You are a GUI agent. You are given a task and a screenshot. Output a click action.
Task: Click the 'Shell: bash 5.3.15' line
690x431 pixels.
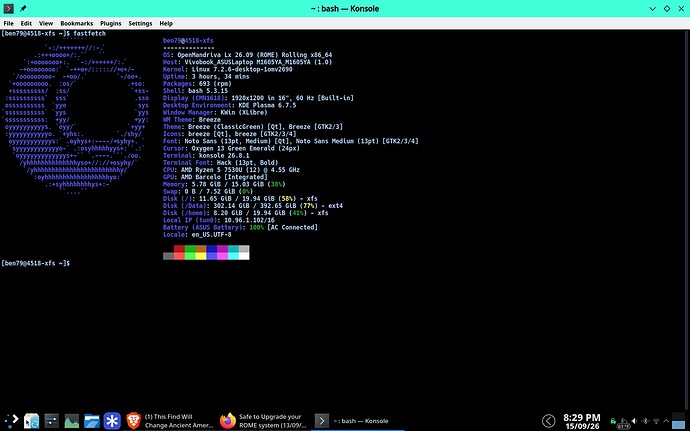(x=195, y=91)
